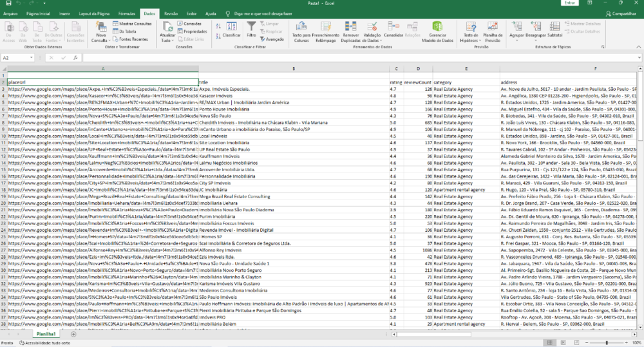644x347 pixels.
Task: Select the Planilha1 sheet tab
Action: pyautogui.click(x=46, y=334)
